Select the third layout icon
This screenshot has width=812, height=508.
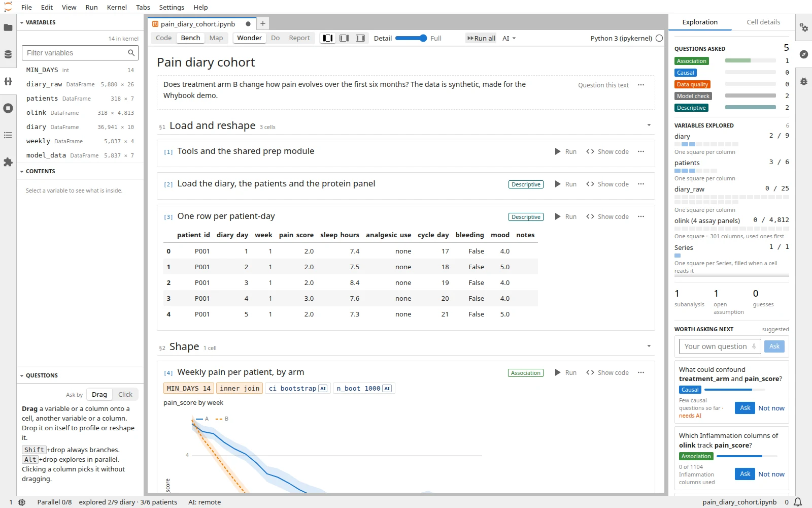360,38
